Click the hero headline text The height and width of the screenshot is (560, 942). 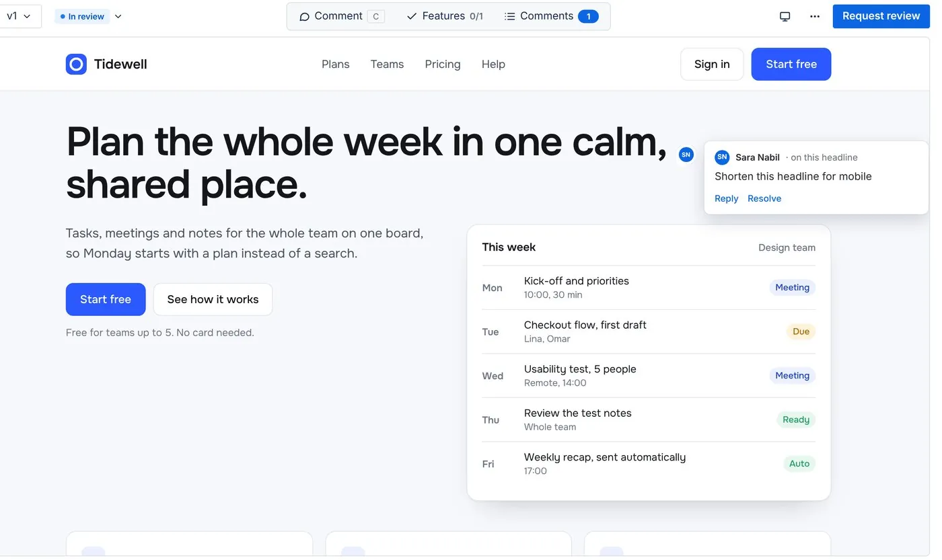pos(367,163)
